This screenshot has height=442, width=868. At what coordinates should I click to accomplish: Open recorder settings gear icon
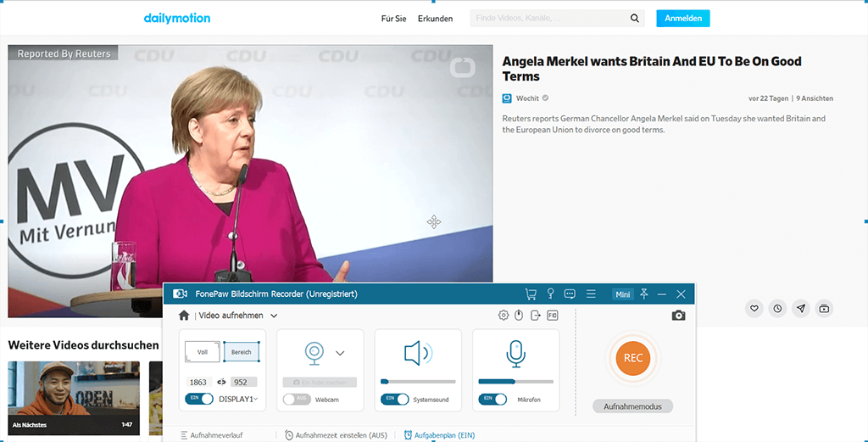click(504, 315)
